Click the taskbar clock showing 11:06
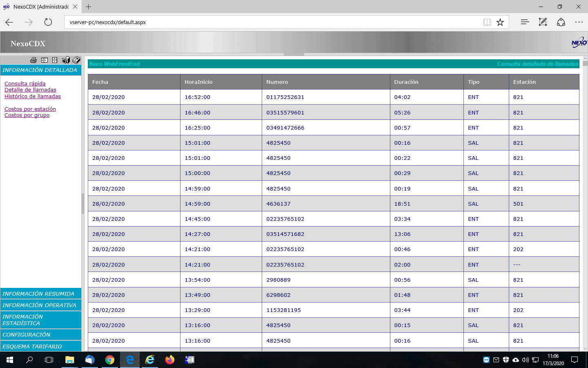Image resolution: width=588 pixels, height=368 pixels. pos(553,360)
